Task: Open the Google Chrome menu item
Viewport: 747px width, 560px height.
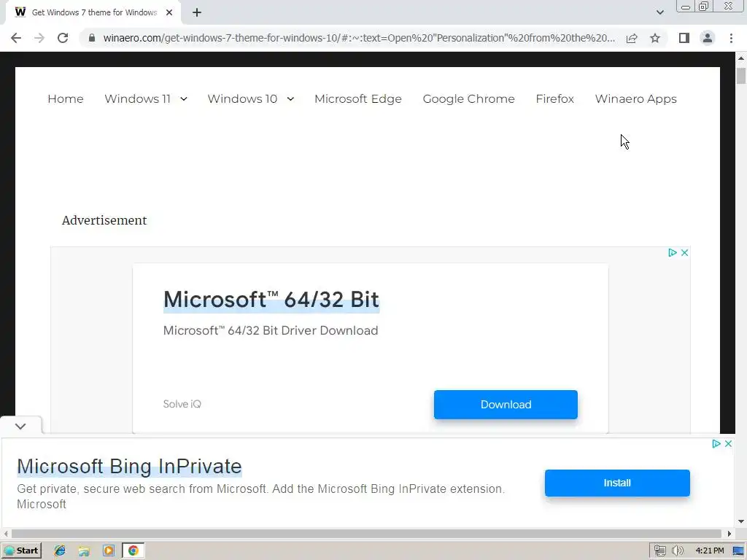Action: coord(468,99)
